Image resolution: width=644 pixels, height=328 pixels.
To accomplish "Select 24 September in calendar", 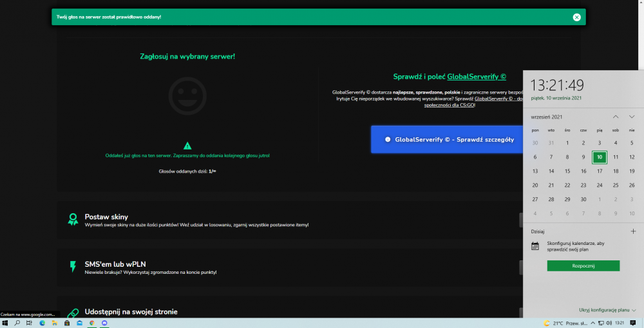I will coord(600,186).
